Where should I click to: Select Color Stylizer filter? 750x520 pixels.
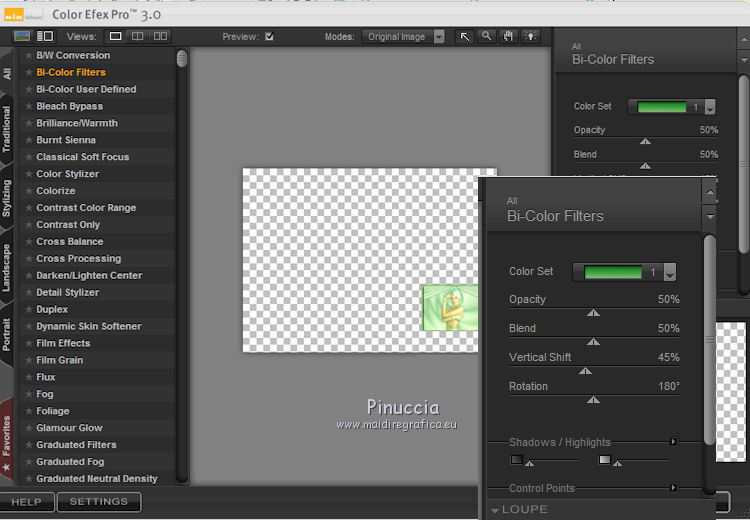tap(67, 174)
